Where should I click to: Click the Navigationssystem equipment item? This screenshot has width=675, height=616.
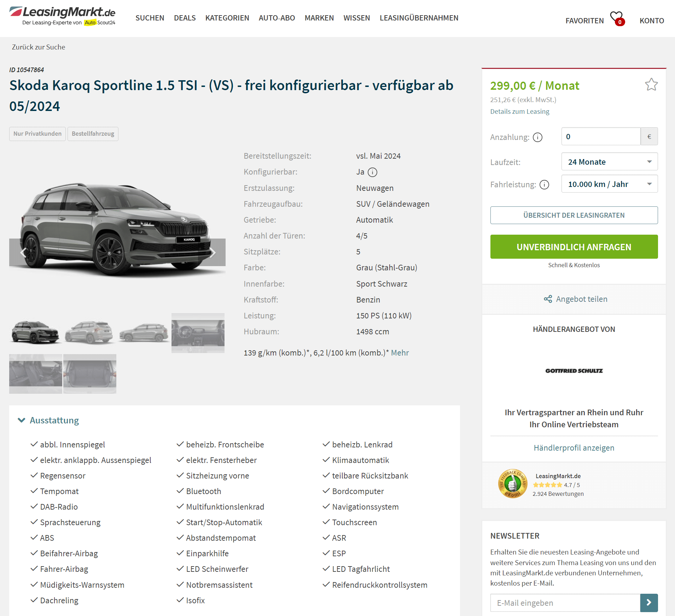tap(365, 507)
